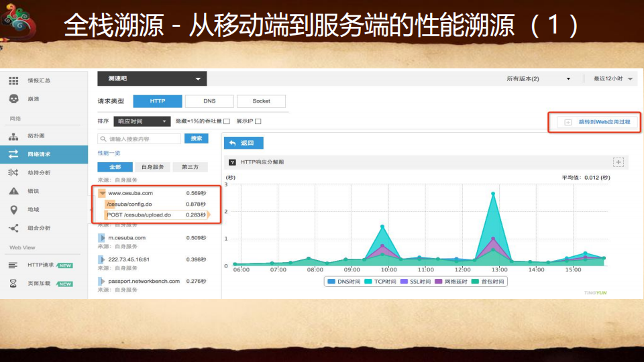Click 平均值: 0.012 (秒) text
The height and width of the screenshot is (362, 644).
click(x=586, y=178)
